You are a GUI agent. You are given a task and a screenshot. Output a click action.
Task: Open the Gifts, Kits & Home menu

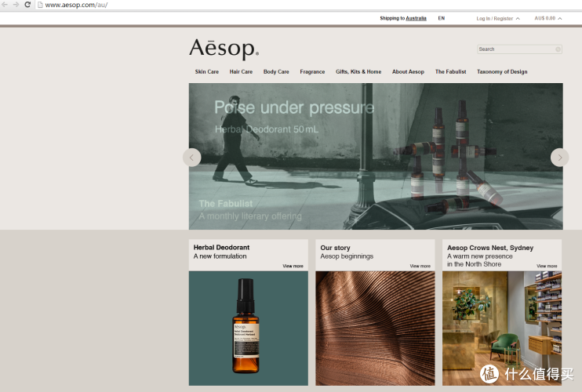tap(358, 71)
